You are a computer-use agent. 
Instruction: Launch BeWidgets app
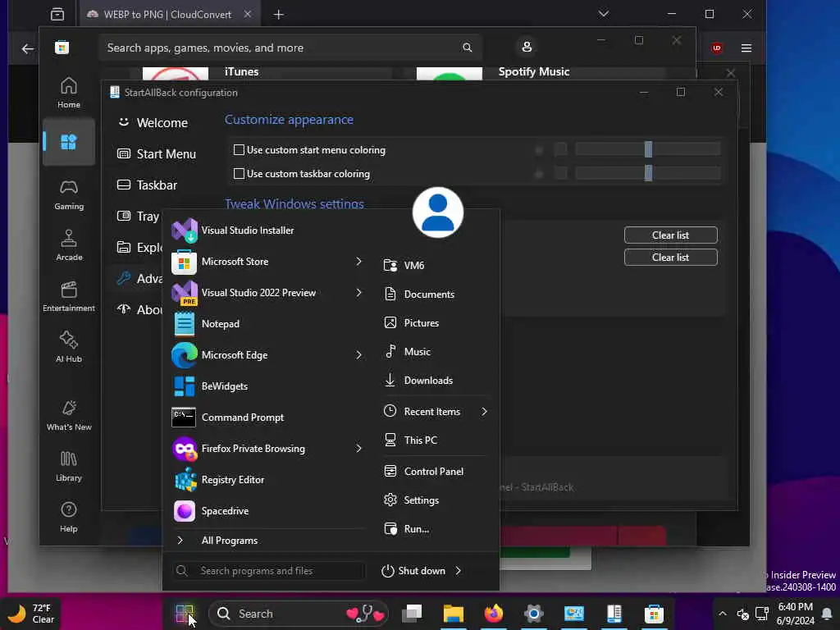(267, 386)
